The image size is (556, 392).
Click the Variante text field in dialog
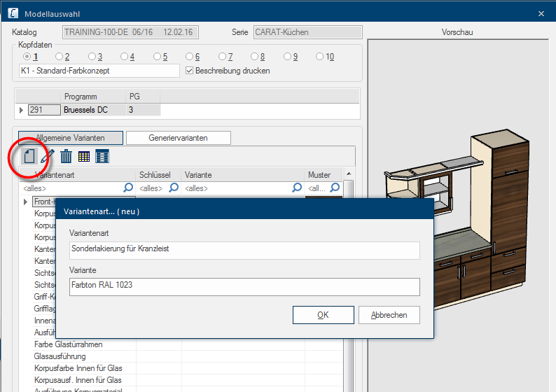pyautogui.click(x=244, y=287)
